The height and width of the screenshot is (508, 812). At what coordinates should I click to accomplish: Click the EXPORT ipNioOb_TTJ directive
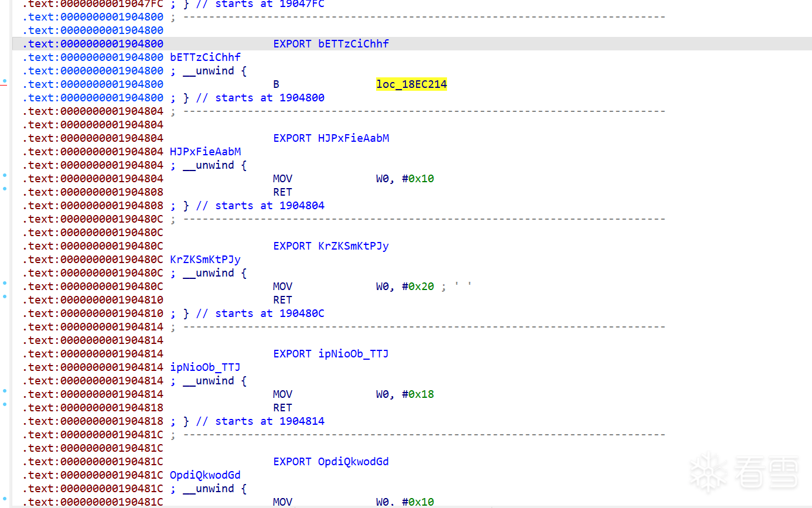(x=331, y=354)
